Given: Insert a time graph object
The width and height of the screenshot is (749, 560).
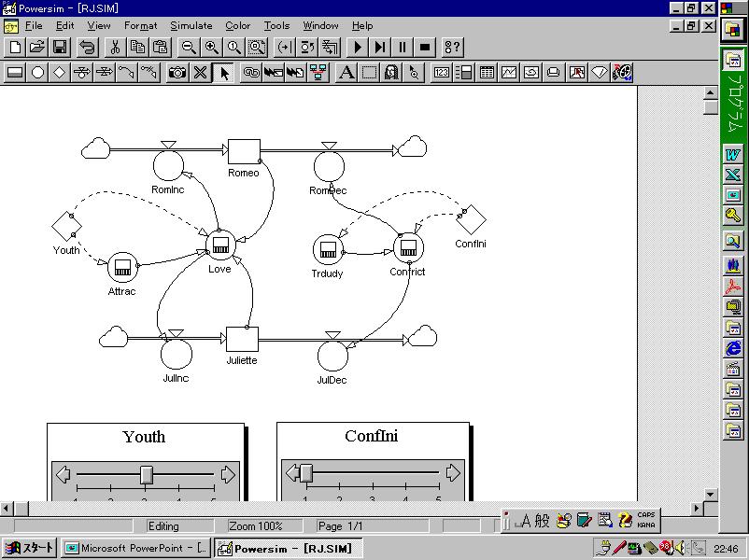Looking at the screenshot, I should (x=509, y=73).
